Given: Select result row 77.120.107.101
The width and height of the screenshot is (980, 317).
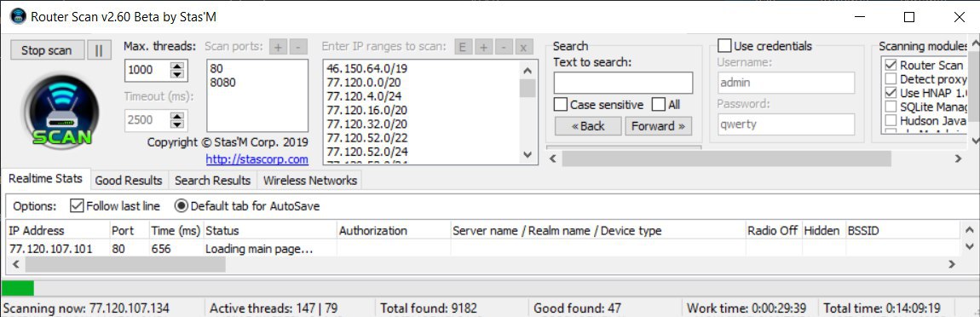Looking at the screenshot, I should (x=482, y=249).
